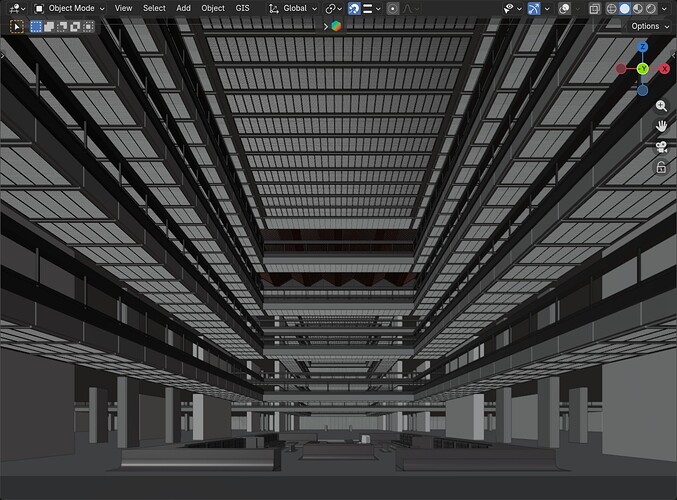Open the Object menu
677x500 pixels.
213,8
